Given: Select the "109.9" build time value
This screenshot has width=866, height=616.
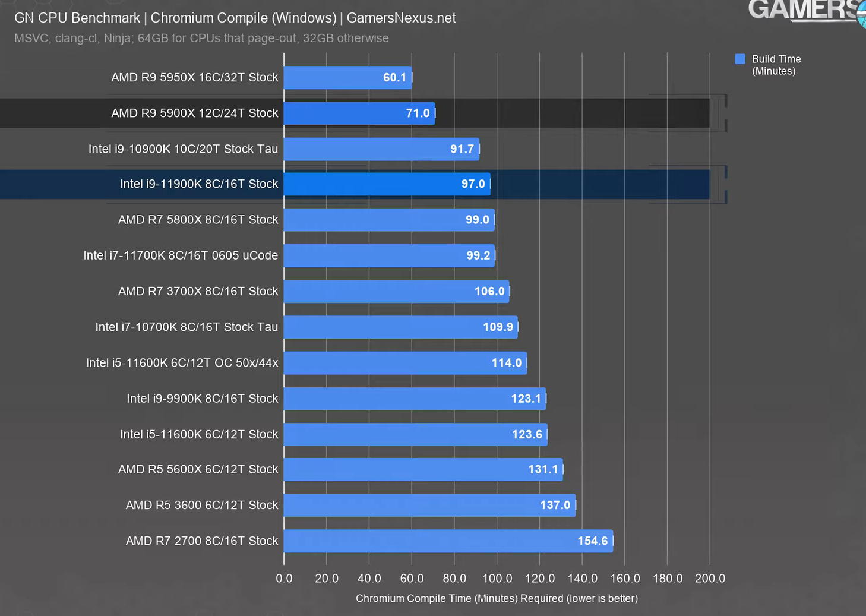Looking at the screenshot, I should coord(498,327).
